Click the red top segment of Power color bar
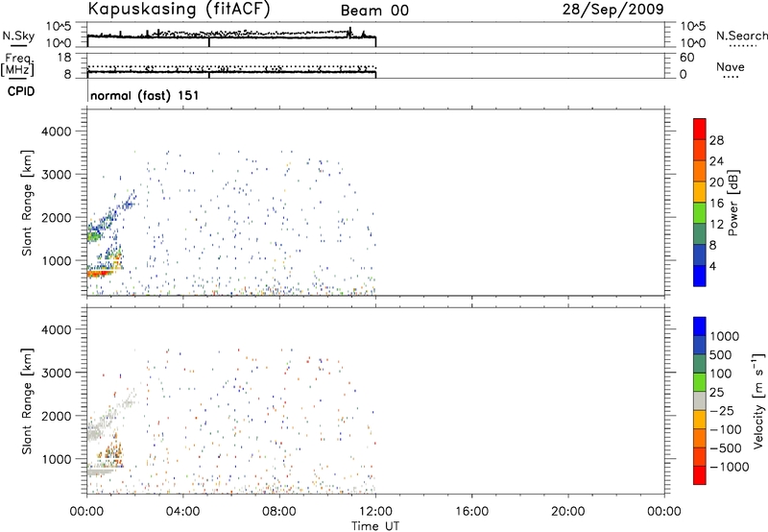Viewport: 768px width, 532px height. [x=700, y=129]
